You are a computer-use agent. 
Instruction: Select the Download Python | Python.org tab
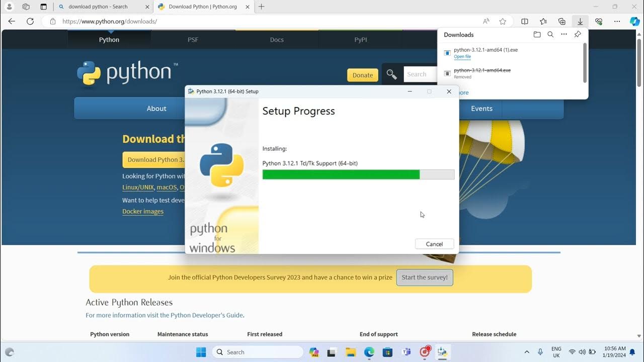tap(203, 7)
